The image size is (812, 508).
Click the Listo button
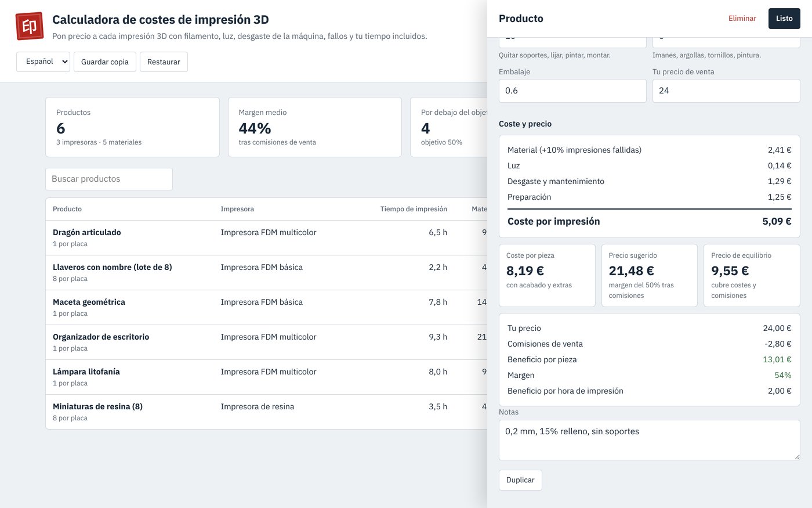pos(784,19)
